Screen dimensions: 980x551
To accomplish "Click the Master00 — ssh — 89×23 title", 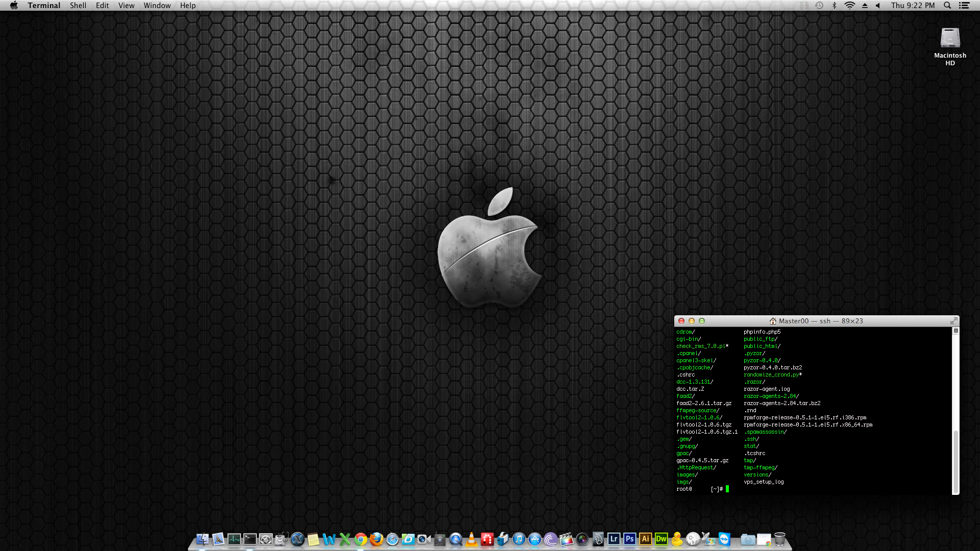I will point(821,321).
